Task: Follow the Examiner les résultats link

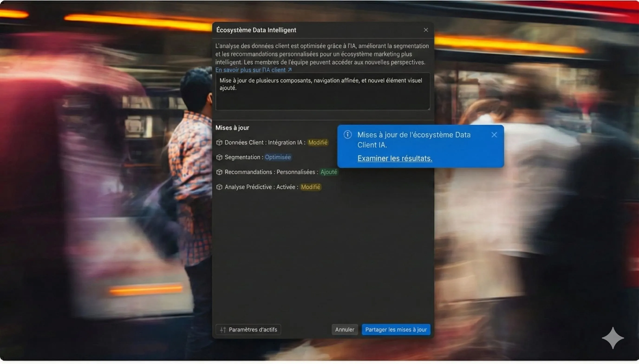Action: point(394,158)
